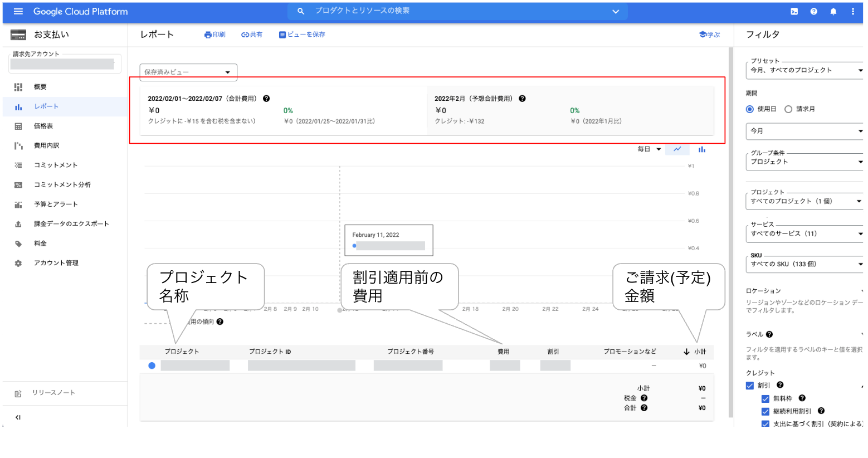Click the 料金 tag icon
Screen dimensions: 868x458
pyautogui.click(x=18, y=243)
